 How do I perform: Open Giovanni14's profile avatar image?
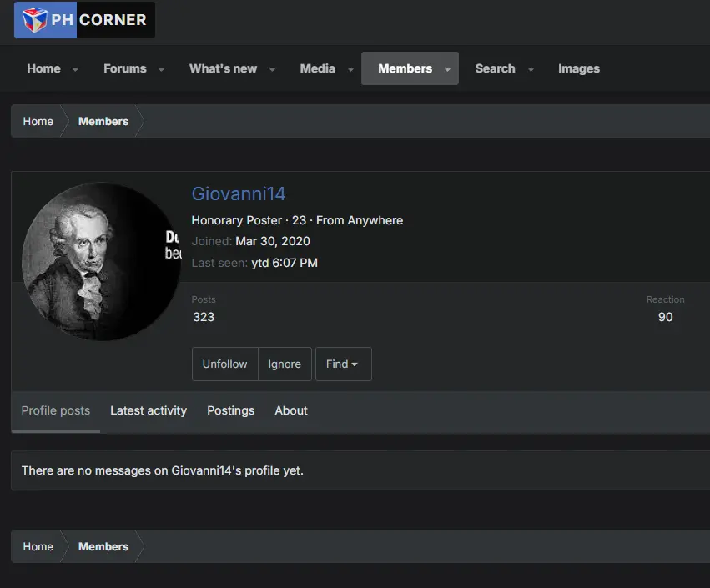(102, 262)
